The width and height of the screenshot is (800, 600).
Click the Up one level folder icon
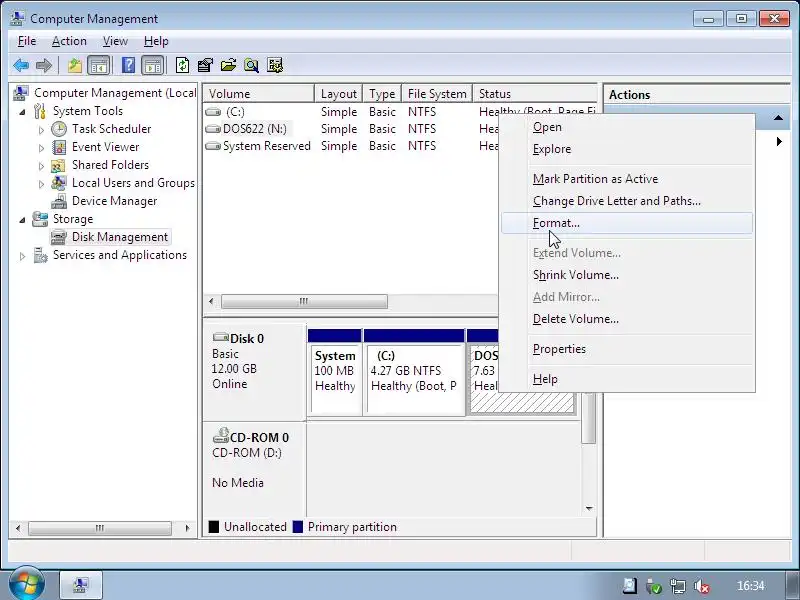click(74, 65)
